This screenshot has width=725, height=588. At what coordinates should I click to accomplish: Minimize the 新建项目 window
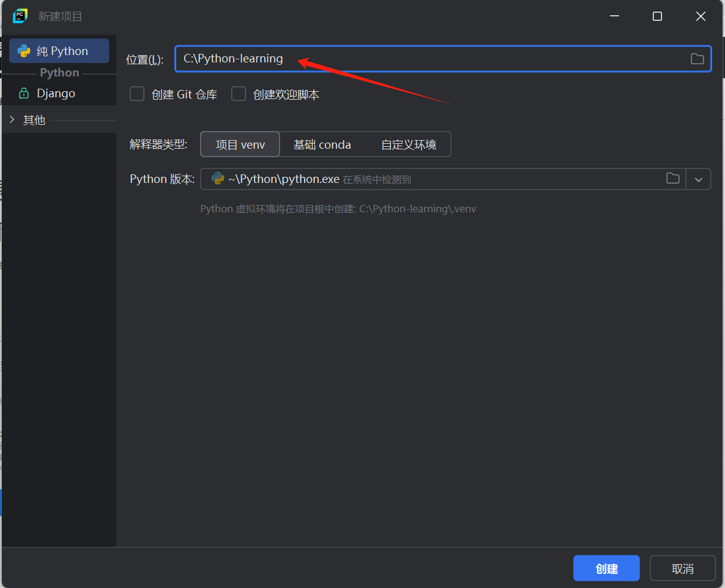click(614, 16)
